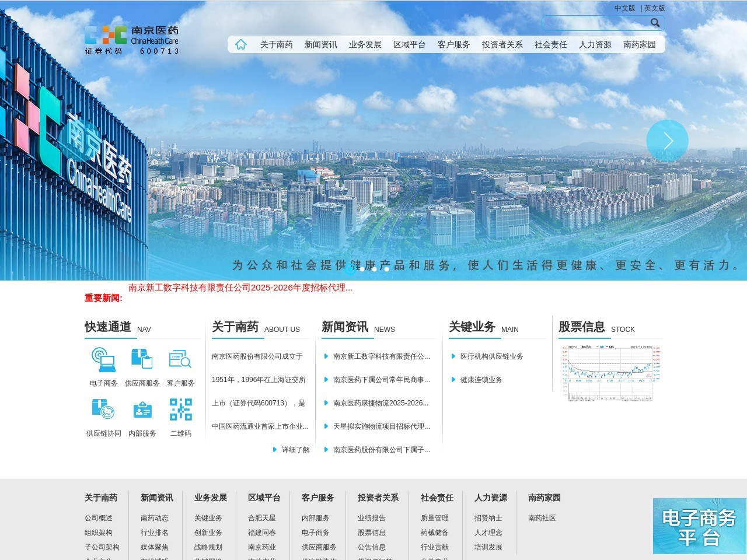Select the last carousel slide dot

tap(386, 269)
